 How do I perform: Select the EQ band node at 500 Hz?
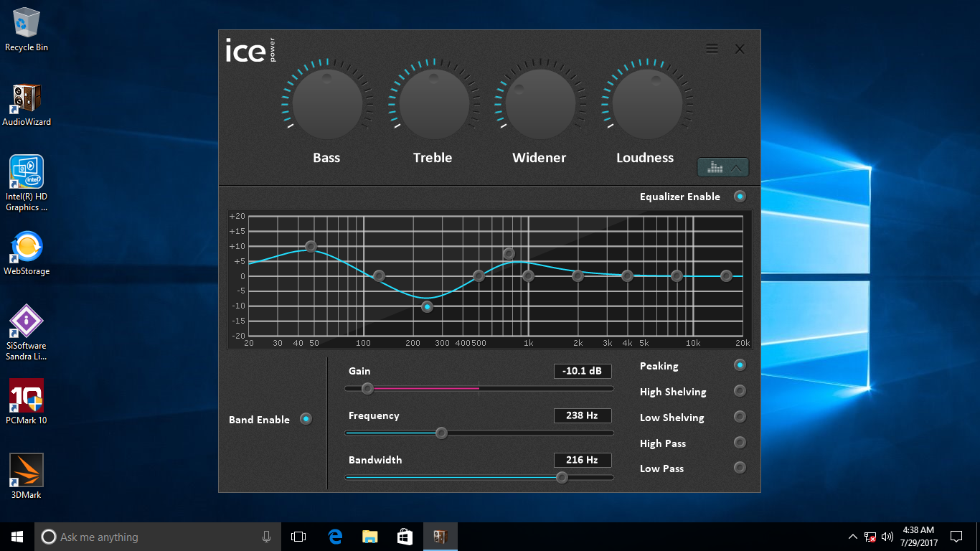[x=479, y=275]
